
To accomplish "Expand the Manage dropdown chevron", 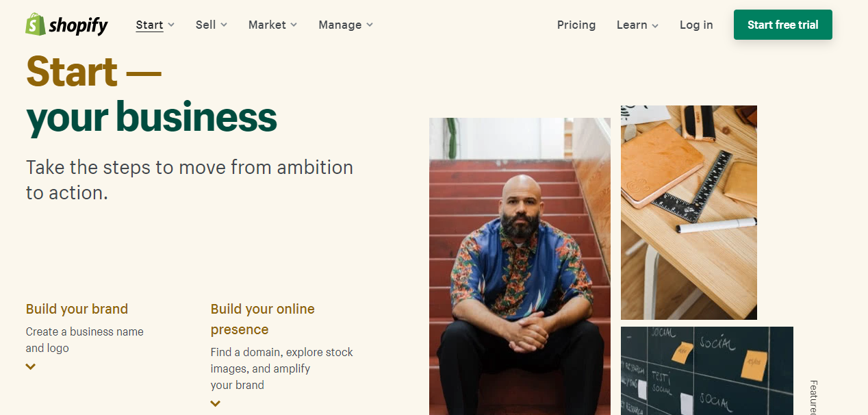I will (x=370, y=25).
